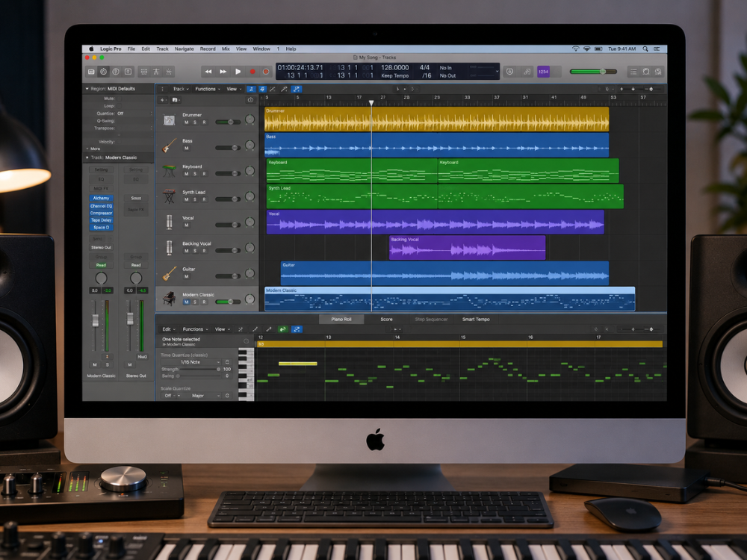Open the 1/16 Note time quantize dropdown
This screenshot has height=560, width=747.
point(193,362)
